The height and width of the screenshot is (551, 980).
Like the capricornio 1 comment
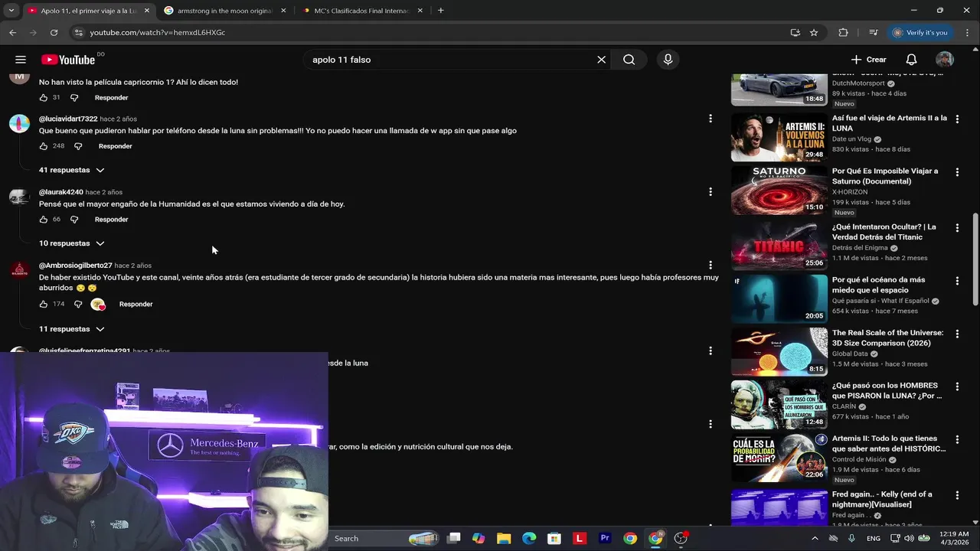(44, 98)
